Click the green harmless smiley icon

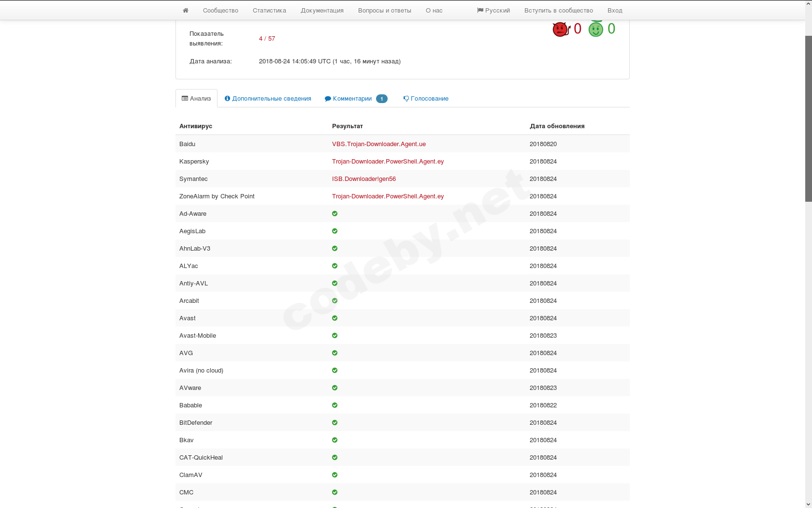point(596,29)
